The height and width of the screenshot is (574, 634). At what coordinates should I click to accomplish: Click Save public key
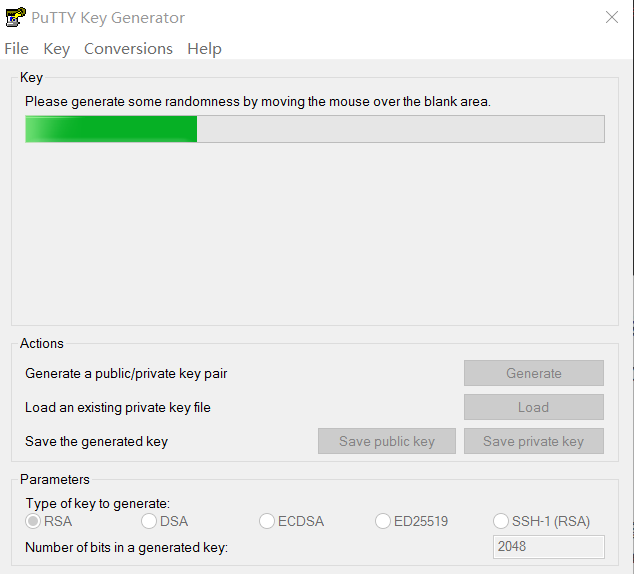pos(387,441)
